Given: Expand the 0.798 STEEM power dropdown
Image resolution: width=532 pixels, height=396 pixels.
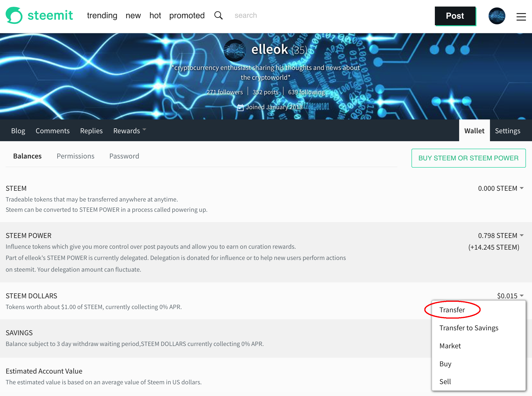Looking at the screenshot, I should 501,236.
